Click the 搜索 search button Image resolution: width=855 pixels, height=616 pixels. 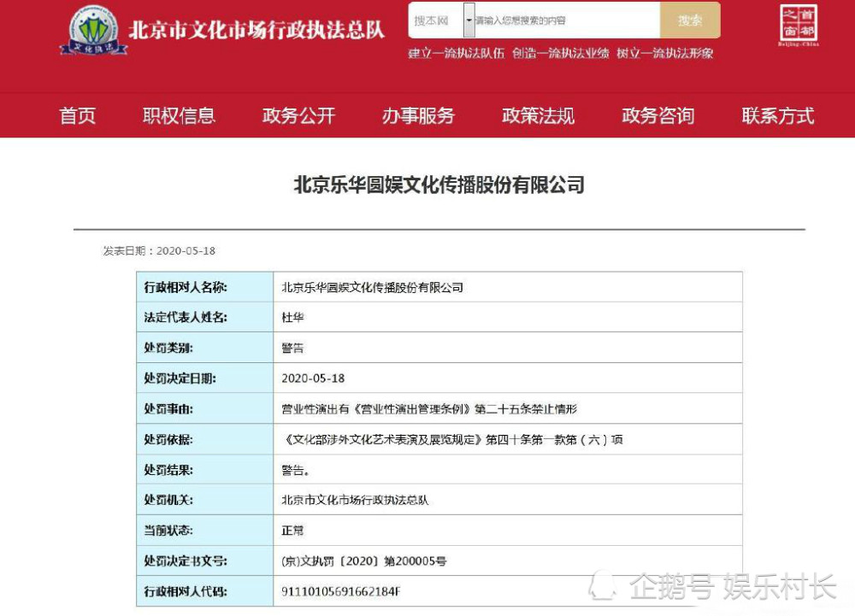pyautogui.click(x=689, y=19)
